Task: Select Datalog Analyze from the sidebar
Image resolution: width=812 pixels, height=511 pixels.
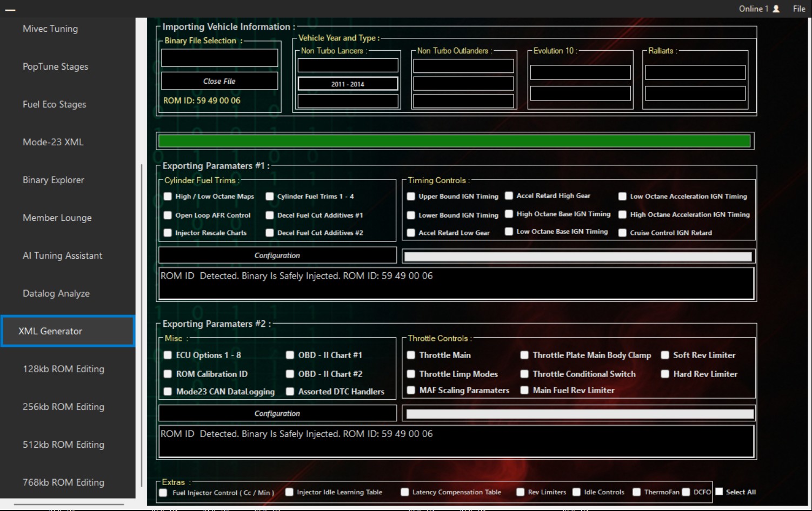Action: 56,293
